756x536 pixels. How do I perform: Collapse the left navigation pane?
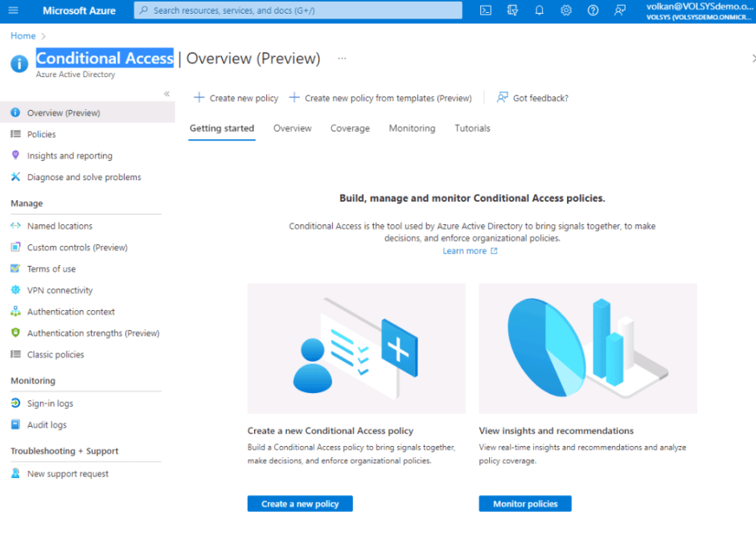166,94
